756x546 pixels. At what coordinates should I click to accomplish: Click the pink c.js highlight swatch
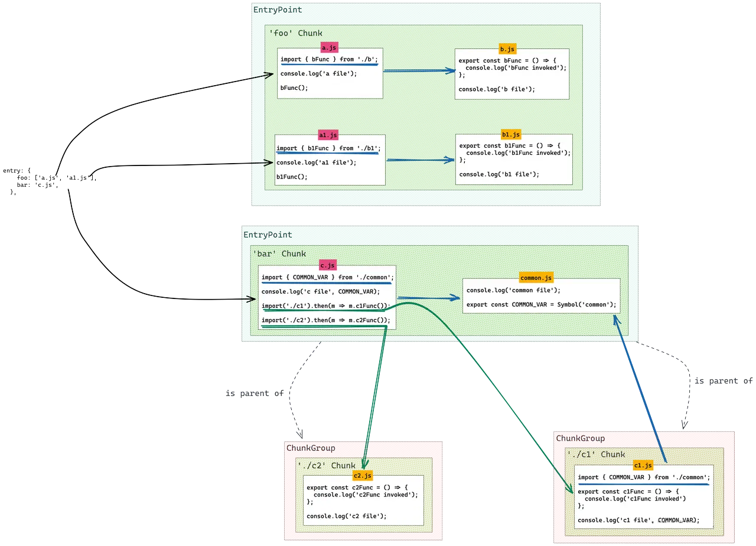pyautogui.click(x=327, y=265)
